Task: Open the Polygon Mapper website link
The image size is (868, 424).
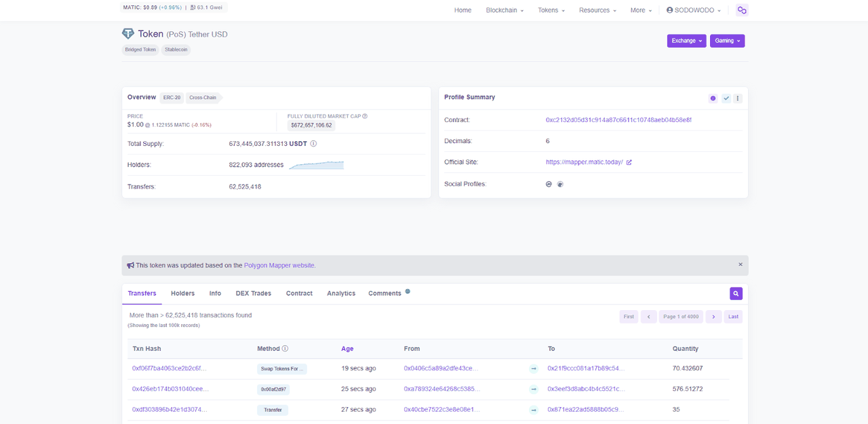Action: pos(279,265)
